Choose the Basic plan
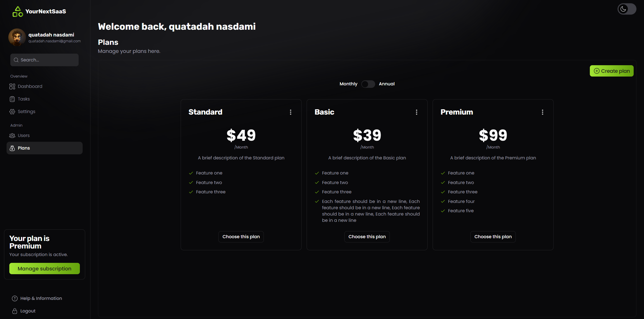This screenshot has width=644, height=319. 367,236
